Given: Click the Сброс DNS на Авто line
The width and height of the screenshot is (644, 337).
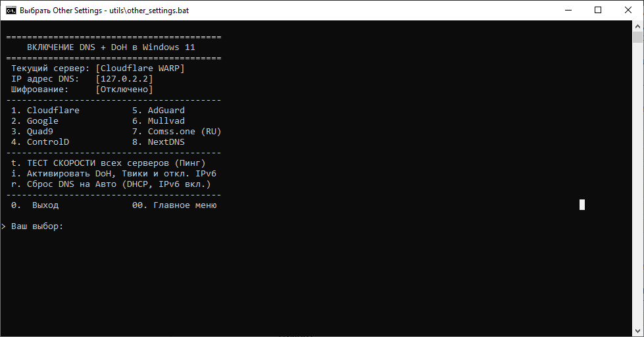Looking at the screenshot, I should (x=111, y=184).
